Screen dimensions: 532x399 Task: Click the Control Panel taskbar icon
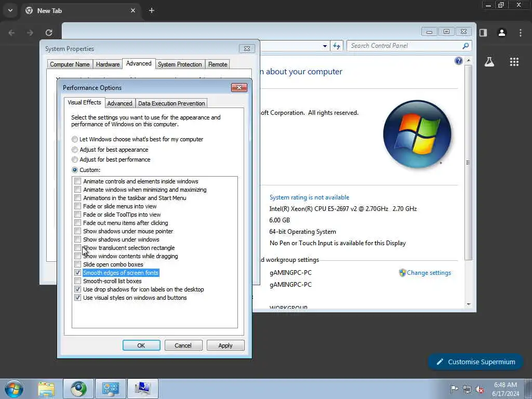coord(111,389)
